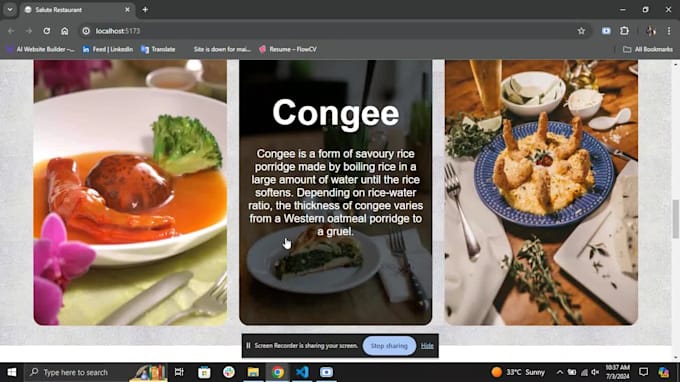Viewport: 680px width, 382px height.
Task: Click the Congee dish card
Action: point(336,193)
